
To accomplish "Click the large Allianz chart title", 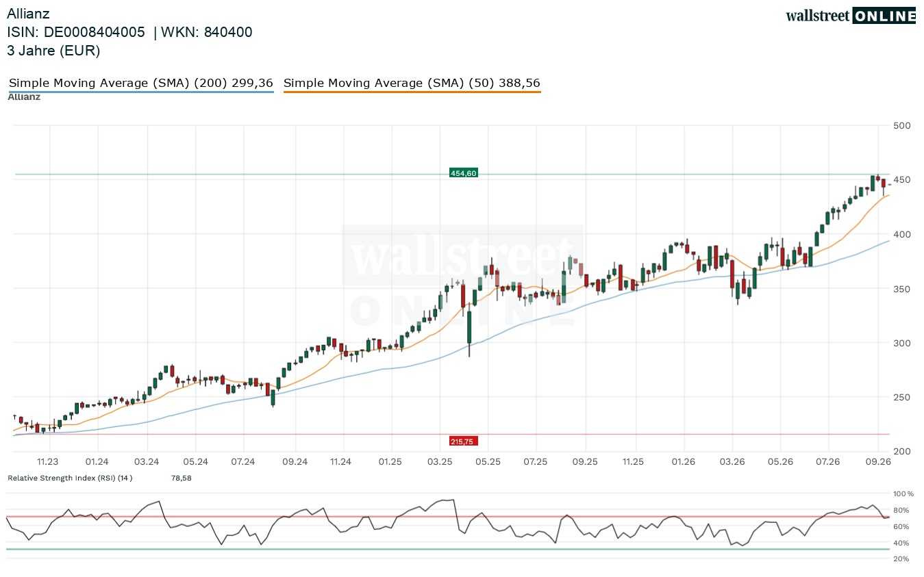I will (x=28, y=13).
